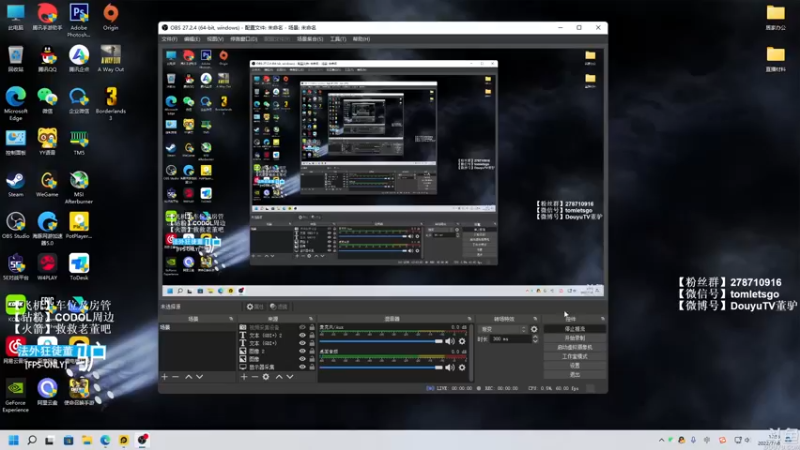
Task: Open the 编辑(E) menu in OBS
Action: [192, 39]
